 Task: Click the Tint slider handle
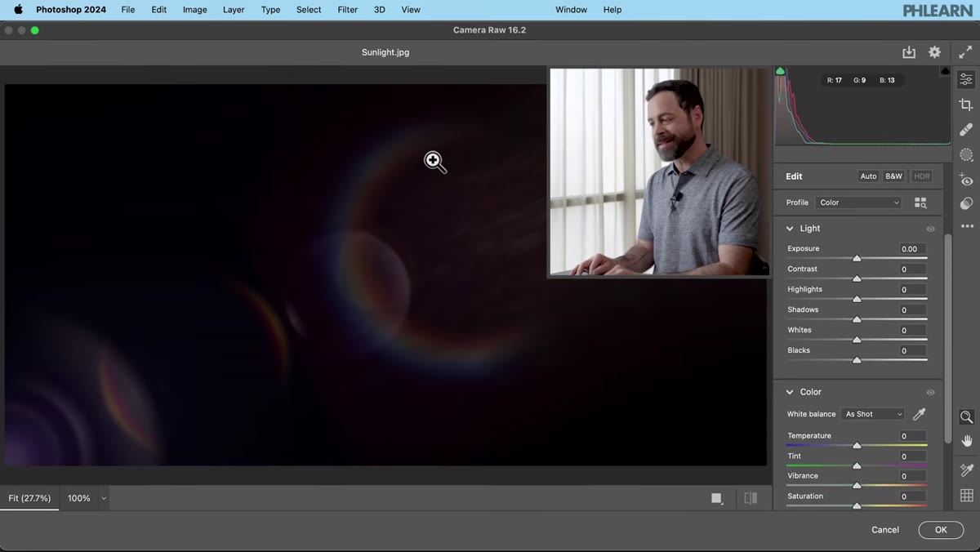click(x=857, y=466)
